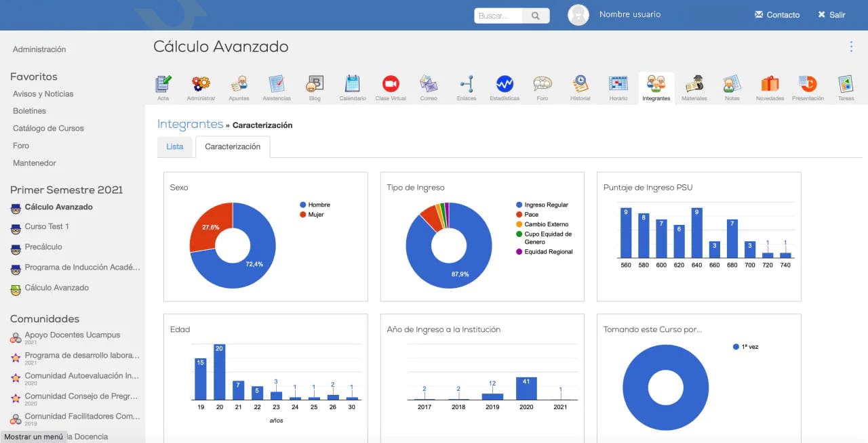Click the Estadísticas icon
This screenshot has width=868, height=443.
[x=504, y=87]
